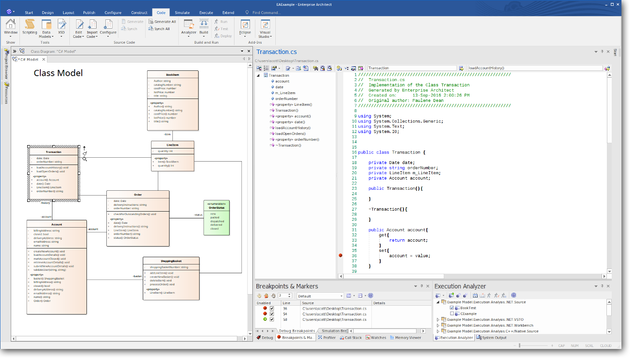The image size is (636, 364).
Task: Click the code editor vertical scrollbar
Action: pyautogui.click(x=609, y=172)
